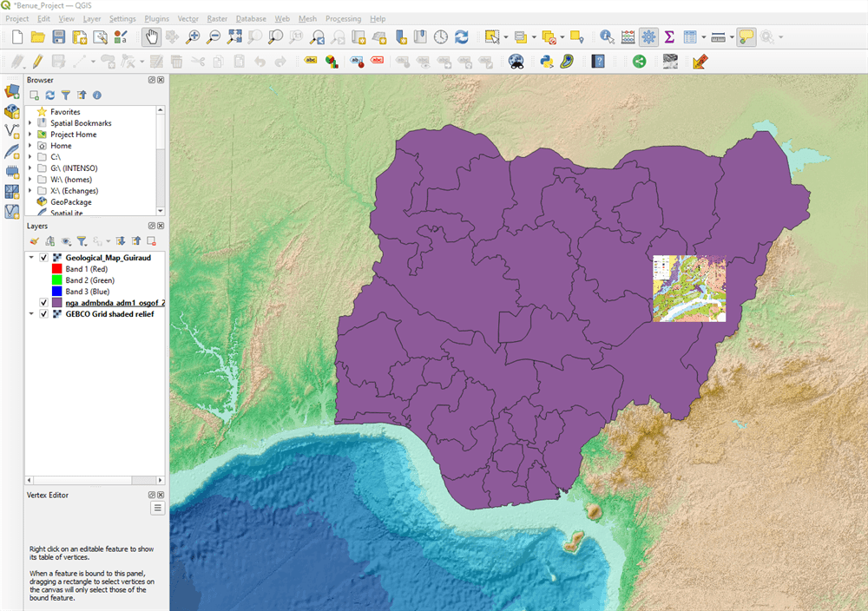Click the Zoom In magnifier tool

click(x=193, y=36)
